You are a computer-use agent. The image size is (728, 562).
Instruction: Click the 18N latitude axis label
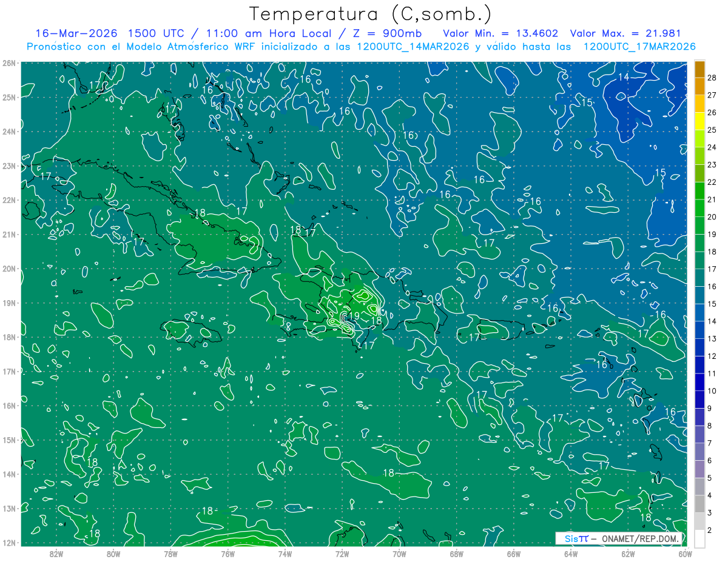tap(9, 337)
